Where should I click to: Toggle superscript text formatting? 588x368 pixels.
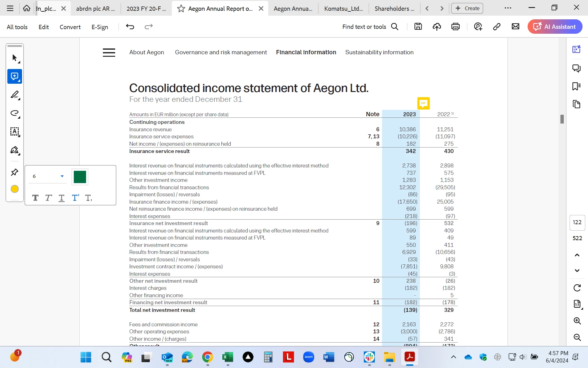point(75,198)
